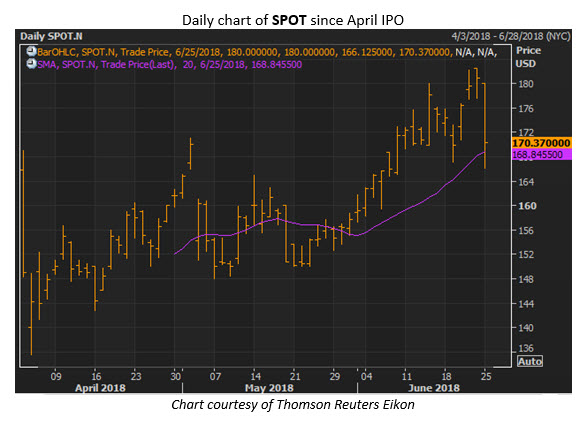This screenshot has width=585, height=421.
Task: Click the 16 date axis label
Action: 96,376
